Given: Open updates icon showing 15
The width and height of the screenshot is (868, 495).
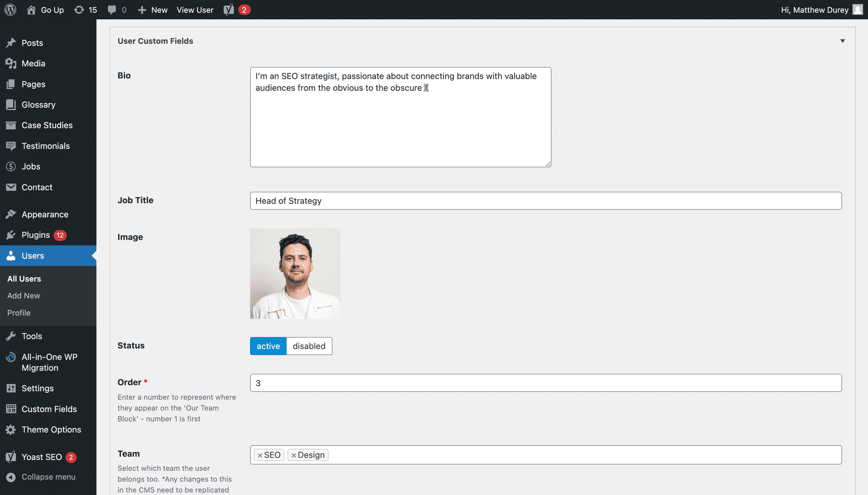Looking at the screenshot, I should (x=80, y=9).
